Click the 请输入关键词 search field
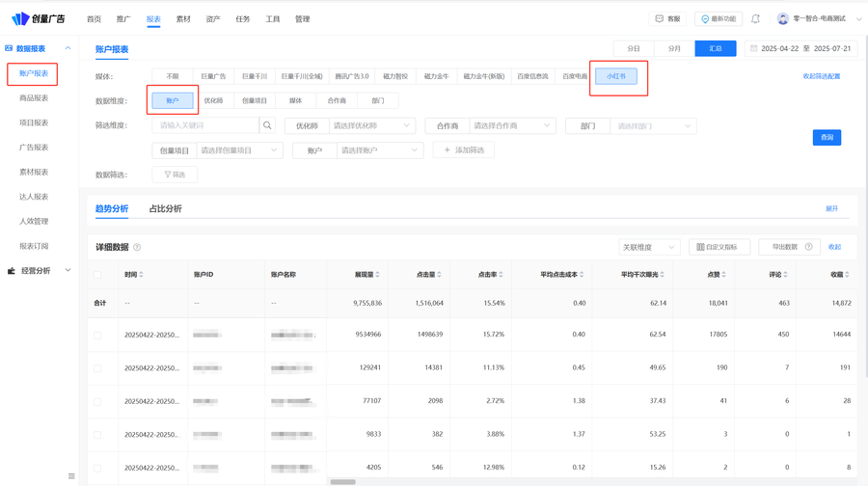The height and width of the screenshot is (486, 868). (x=205, y=125)
